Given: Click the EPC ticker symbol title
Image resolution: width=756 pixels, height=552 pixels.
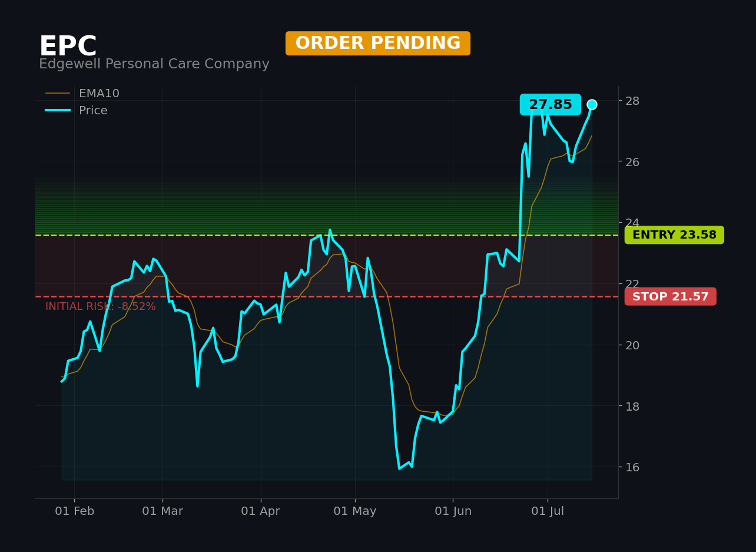Looking at the screenshot, I should tap(68, 47).
